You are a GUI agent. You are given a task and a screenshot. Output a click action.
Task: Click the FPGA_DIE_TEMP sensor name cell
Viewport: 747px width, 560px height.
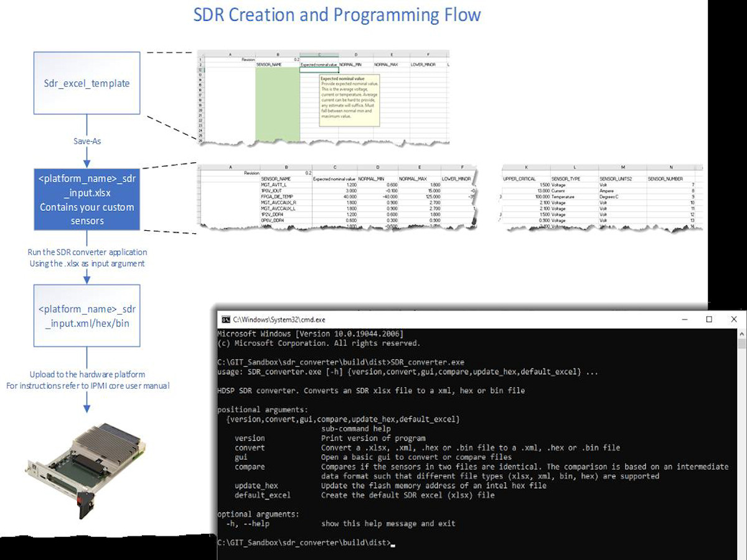[x=276, y=196]
